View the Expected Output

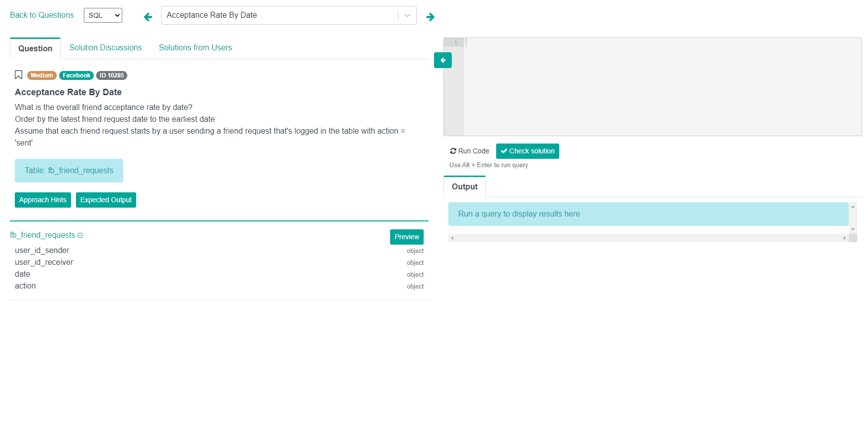tap(106, 200)
